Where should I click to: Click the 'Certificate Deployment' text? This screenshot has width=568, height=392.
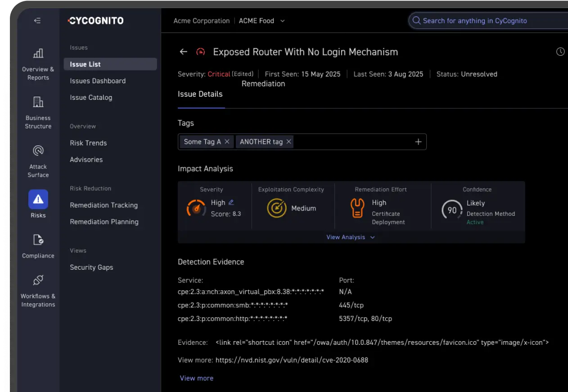pos(388,218)
